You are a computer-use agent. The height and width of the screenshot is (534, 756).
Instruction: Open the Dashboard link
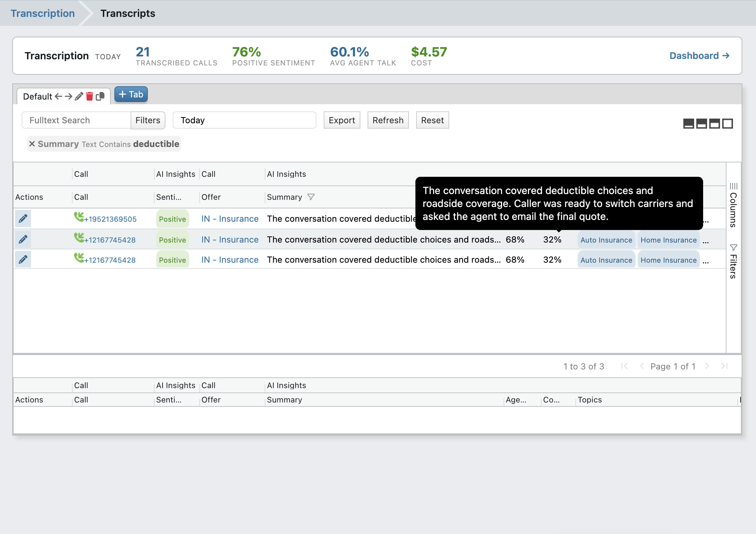tap(699, 56)
